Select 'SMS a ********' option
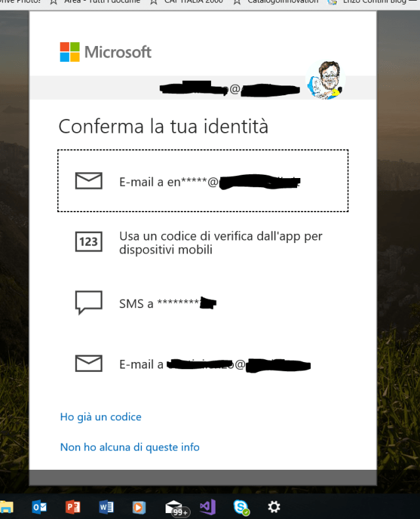 pyautogui.click(x=202, y=304)
